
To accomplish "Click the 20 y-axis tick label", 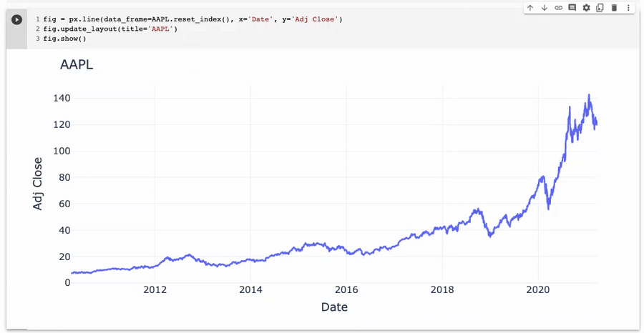I will (65, 257).
